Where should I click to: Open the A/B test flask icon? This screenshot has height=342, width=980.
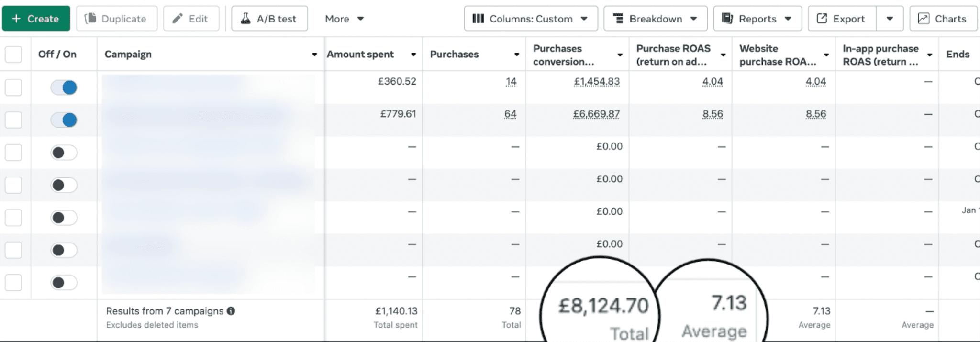(245, 19)
